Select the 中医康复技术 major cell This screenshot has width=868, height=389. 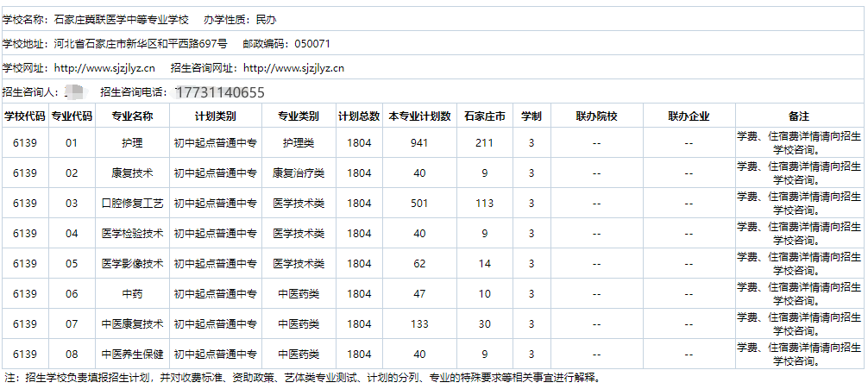pos(132,324)
